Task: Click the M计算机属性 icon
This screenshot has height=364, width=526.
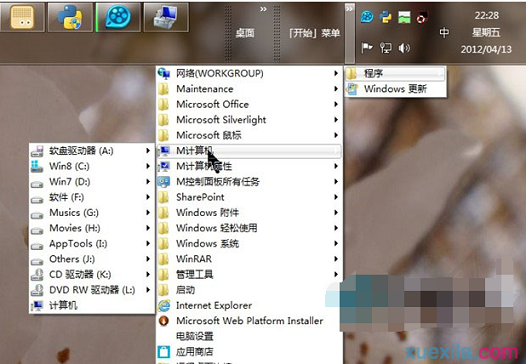Action: coord(164,166)
